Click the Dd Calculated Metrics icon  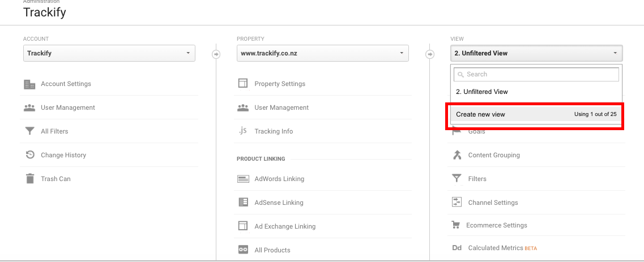457,248
